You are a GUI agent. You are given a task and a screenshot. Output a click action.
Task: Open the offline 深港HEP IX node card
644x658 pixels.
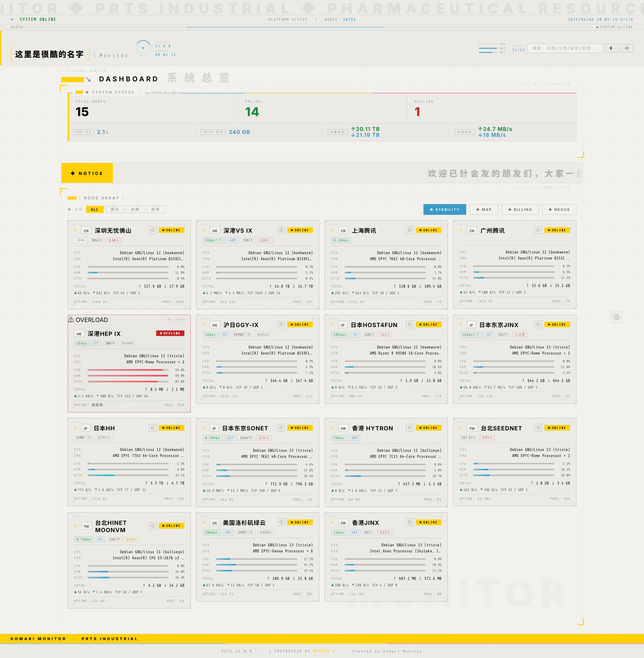(x=104, y=334)
